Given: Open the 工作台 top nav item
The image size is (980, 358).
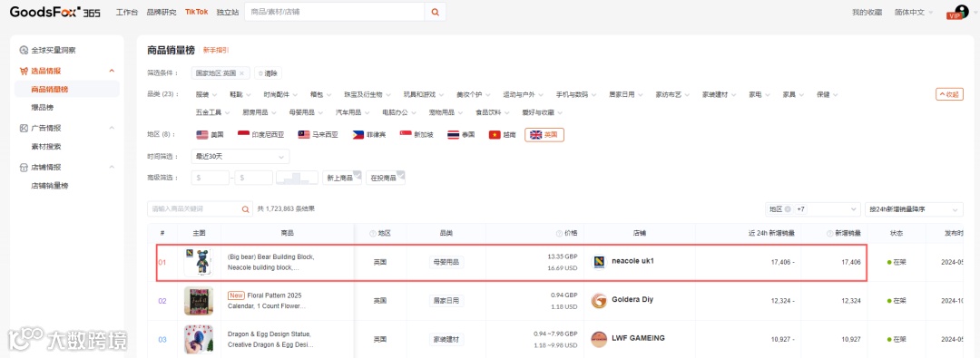Looking at the screenshot, I should 126,12.
